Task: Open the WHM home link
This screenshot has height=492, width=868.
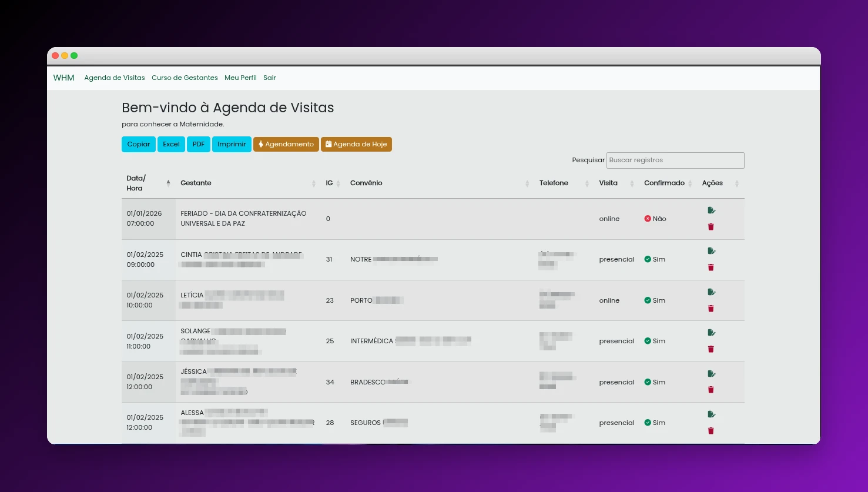Action: coord(64,78)
